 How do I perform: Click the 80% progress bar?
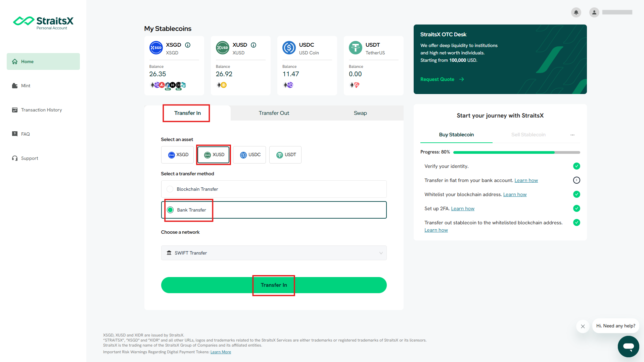tap(516, 152)
